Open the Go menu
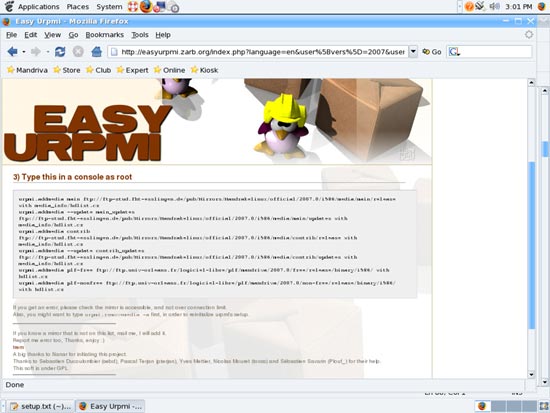550x413 pixels. point(73,35)
